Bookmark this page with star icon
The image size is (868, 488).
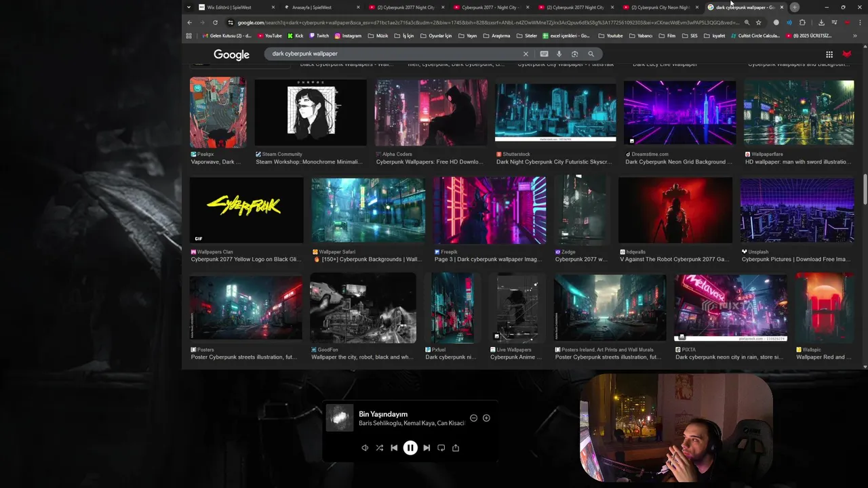[759, 22]
